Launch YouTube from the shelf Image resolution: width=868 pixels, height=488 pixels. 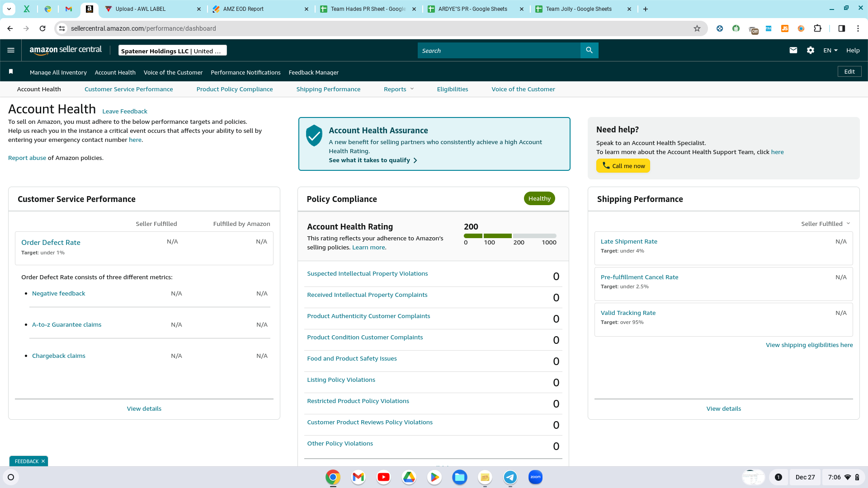(x=383, y=477)
